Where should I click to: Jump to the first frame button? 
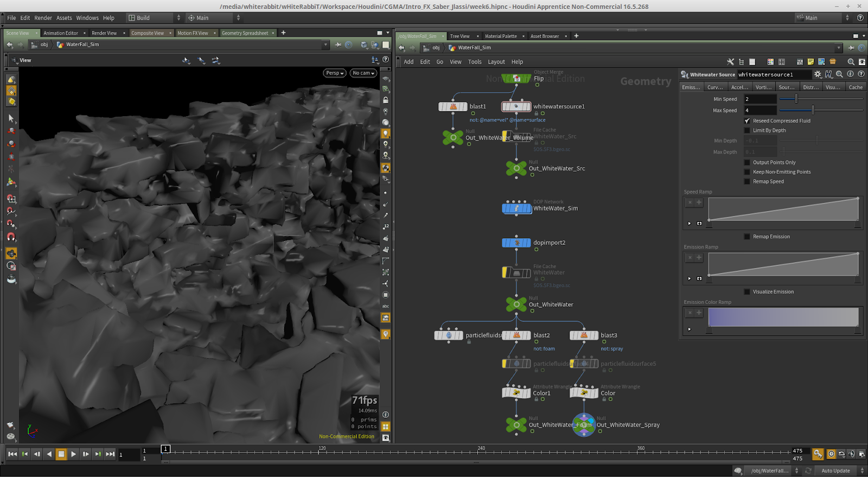[x=12, y=454]
